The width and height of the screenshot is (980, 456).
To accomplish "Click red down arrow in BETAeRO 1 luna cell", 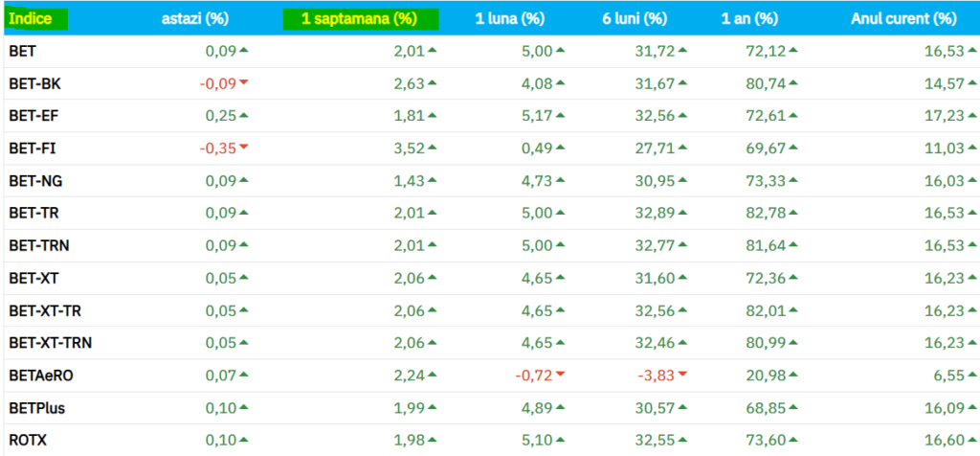I will [560, 375].
